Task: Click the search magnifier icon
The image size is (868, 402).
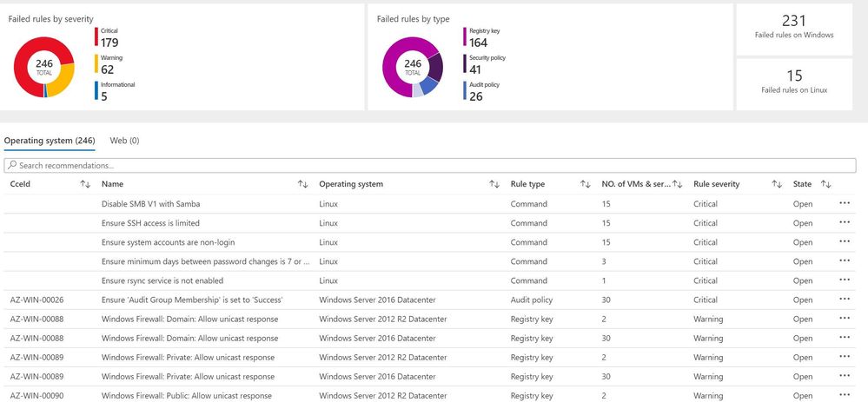Action: coord(12,165)
